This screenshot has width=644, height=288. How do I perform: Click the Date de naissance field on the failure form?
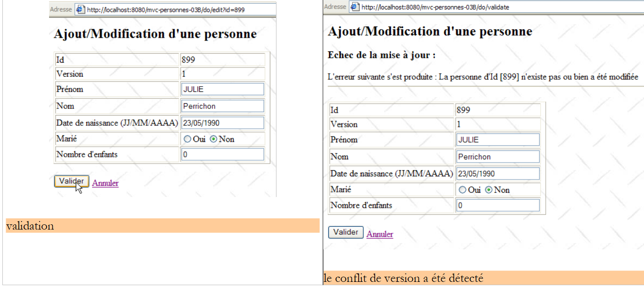pyautogui.click(x=498, y=173)
